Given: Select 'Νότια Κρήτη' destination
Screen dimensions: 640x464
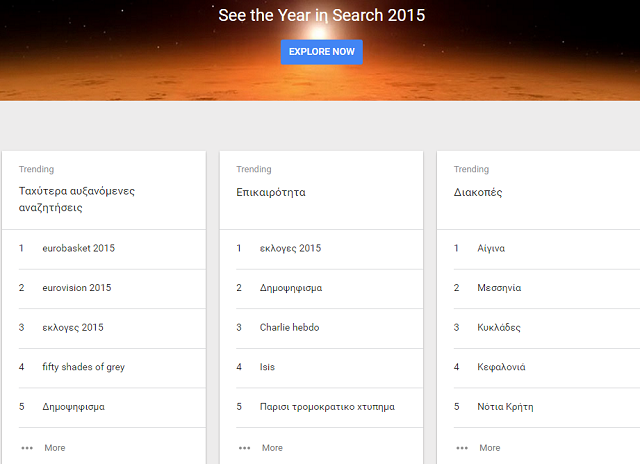Looking at the screenshot, I should coord(505,407).
